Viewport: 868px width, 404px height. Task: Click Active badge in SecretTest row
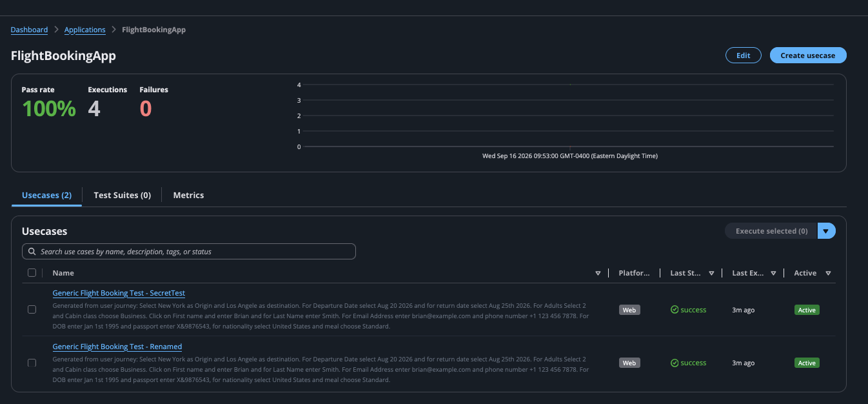click(x=807, y=310)
